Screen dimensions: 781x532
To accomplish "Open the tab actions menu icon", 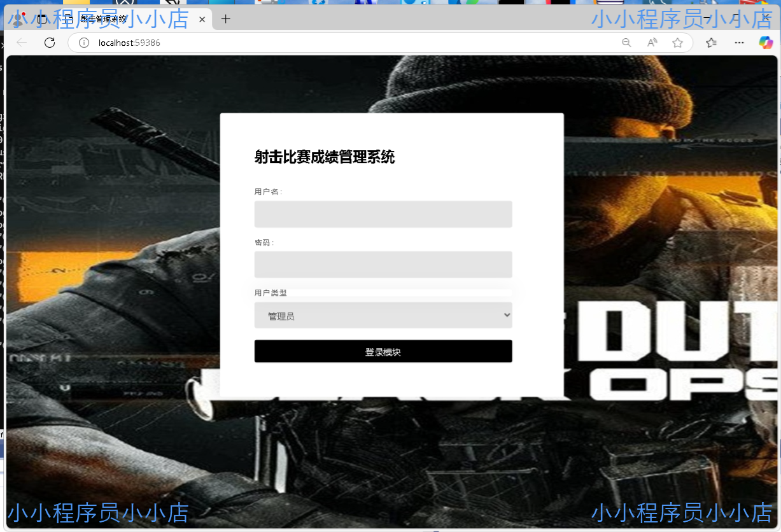I will coord(42,19).
